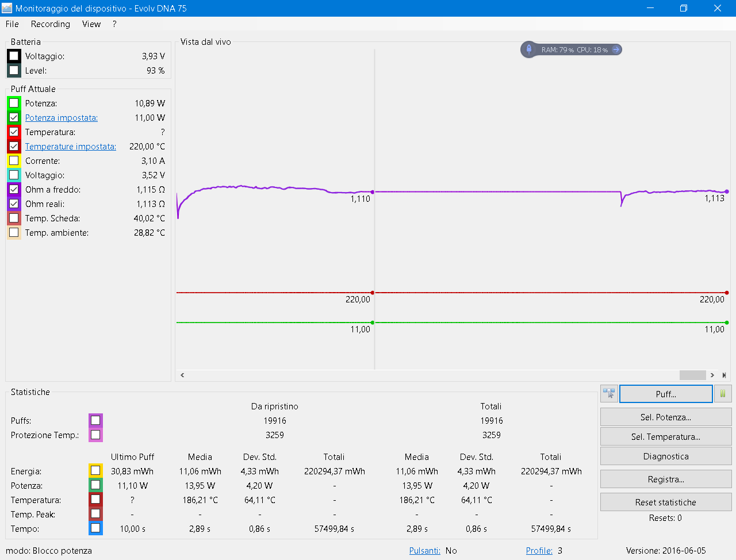736x560 pixels.
Task: Click the chart scroll right arrow
Action: click(712, 375)
